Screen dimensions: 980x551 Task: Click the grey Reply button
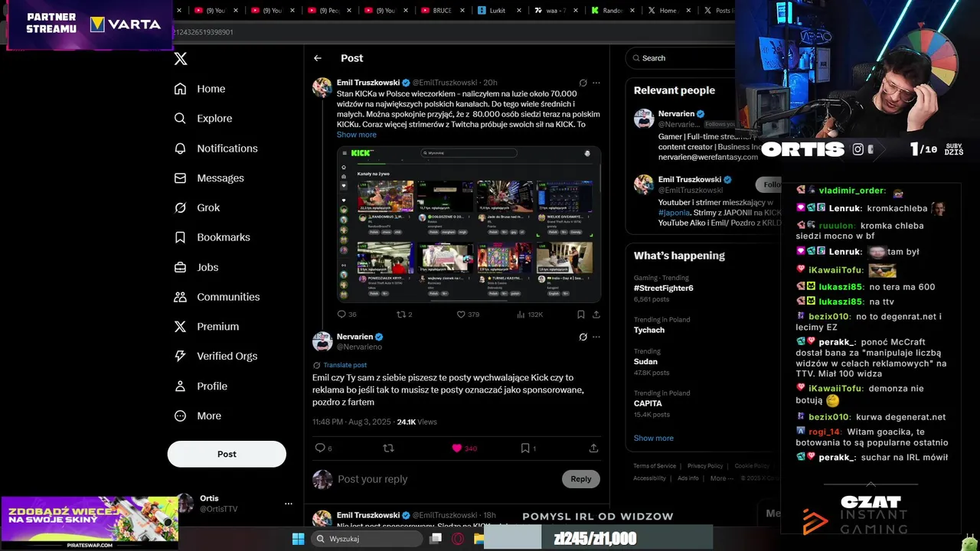point(580,479)
